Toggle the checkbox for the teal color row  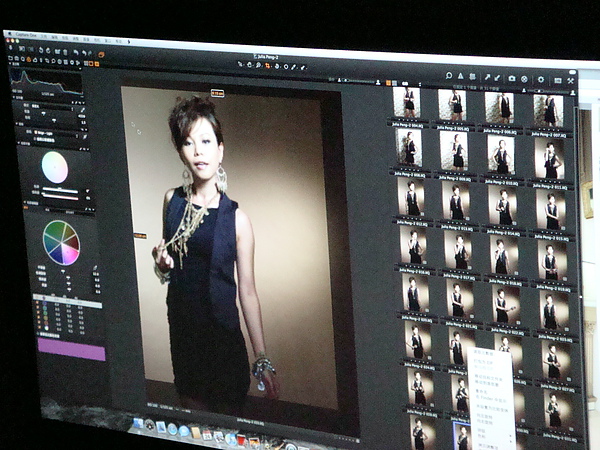38,307
